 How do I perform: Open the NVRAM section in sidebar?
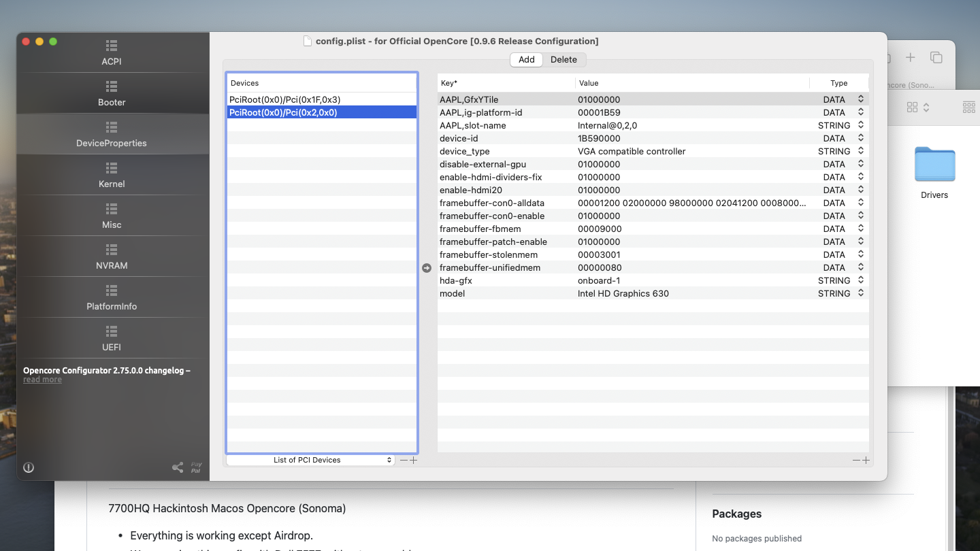click(x=112, y=256)
